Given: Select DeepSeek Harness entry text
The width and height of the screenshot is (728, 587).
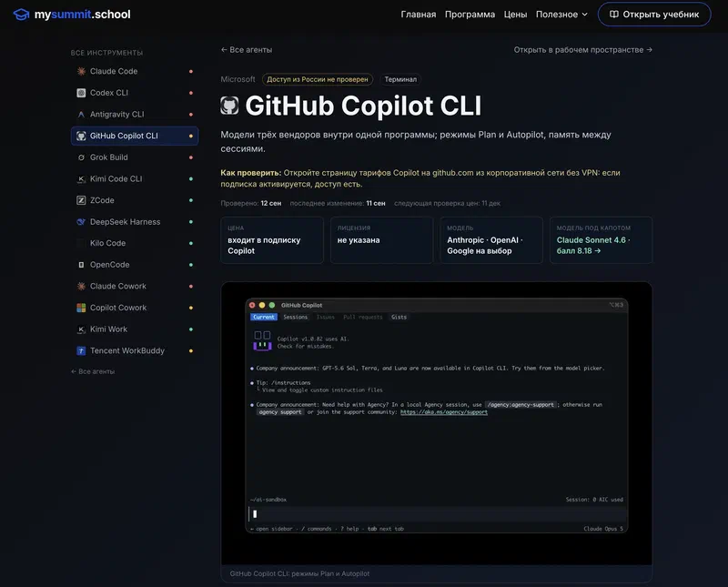Looking at the screenshot, I should pos(125,222).
